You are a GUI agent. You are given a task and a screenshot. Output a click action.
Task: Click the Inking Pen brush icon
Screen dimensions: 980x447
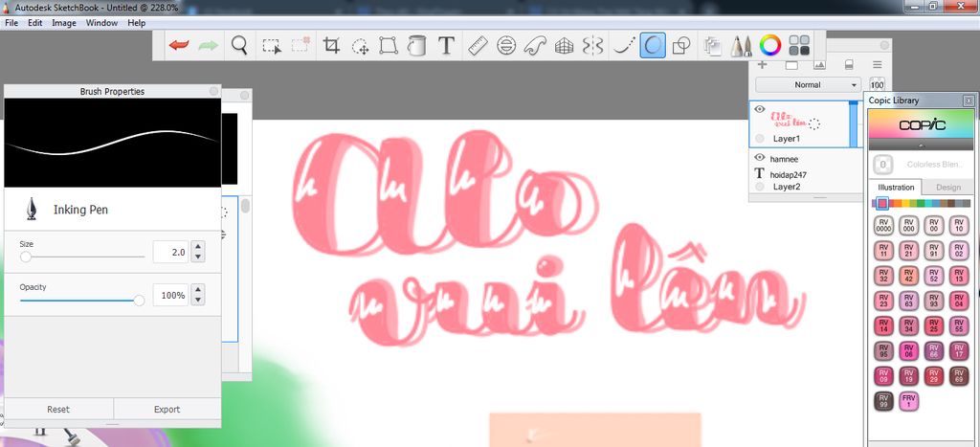point(31,209)
